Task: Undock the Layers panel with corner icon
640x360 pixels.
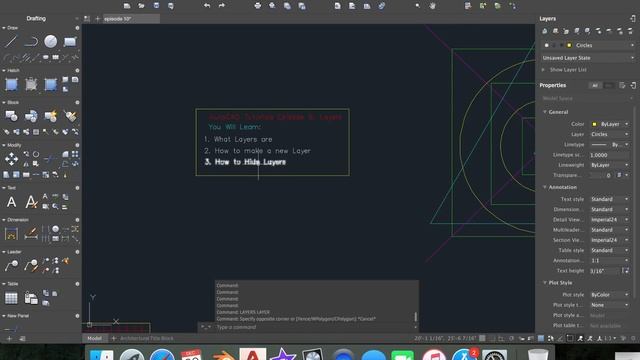Action: pos(633,18)
